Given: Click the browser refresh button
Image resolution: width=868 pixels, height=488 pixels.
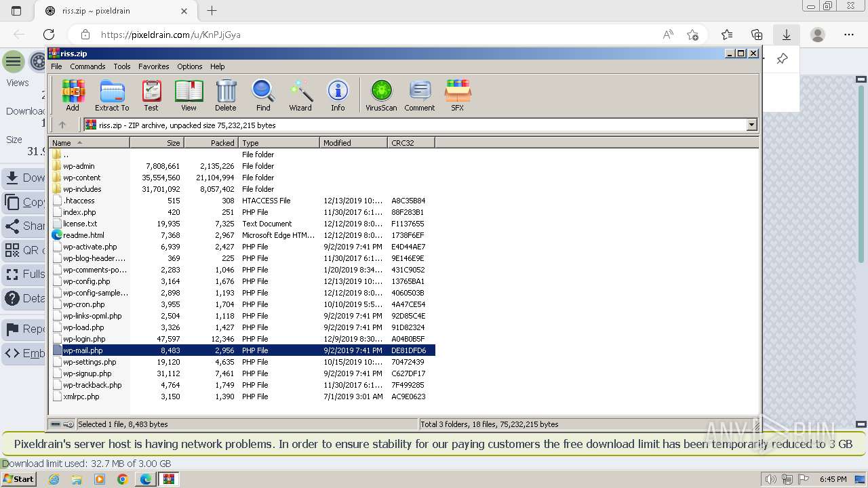Looking at the screenshot, I should click(x=49, y=35).
